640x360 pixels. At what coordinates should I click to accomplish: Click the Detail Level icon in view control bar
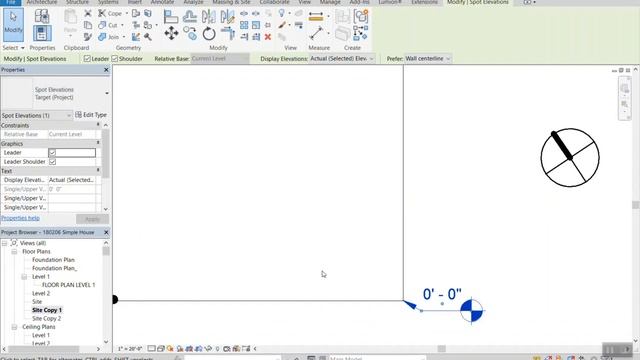pyautogui.click(x=151, y=349)
